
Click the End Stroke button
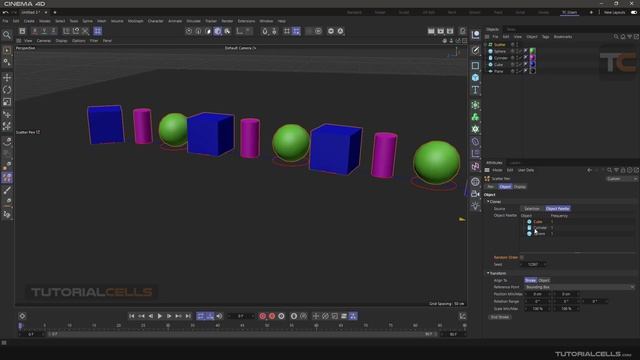tap(500, 317)
